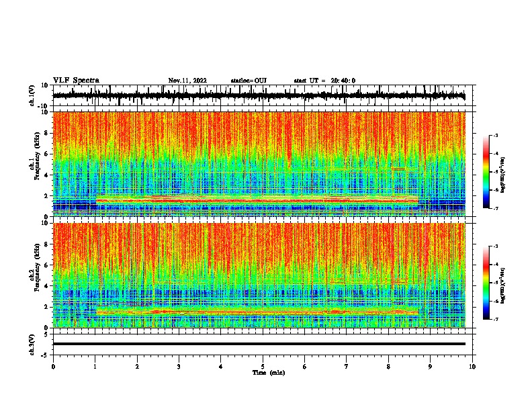The width and height of the screenshot is (532, 411).
Task: Click the "5" tick on ch.3(V) axis
Action: click(46, 334)
